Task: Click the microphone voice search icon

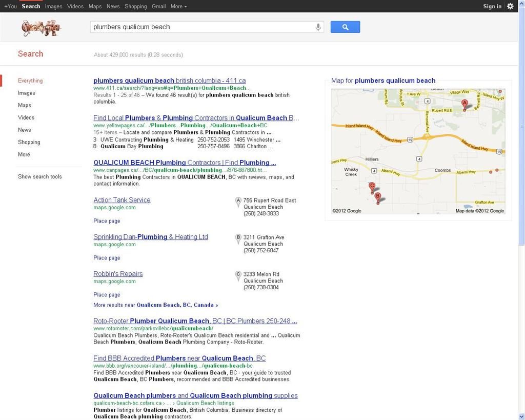Action: (x=318, y=27)
